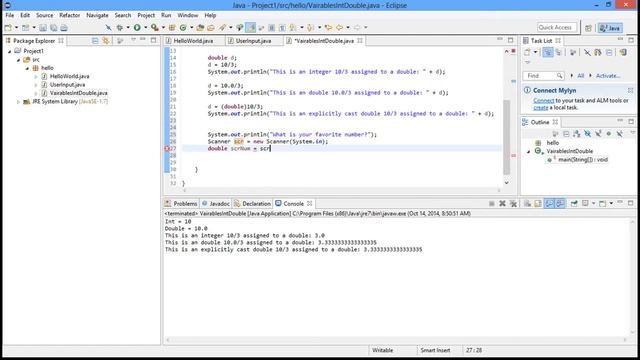The image size is (640, 360).
Task: Toggle Link with Editor in Package Explorer
Action: (x=105, y=40)
